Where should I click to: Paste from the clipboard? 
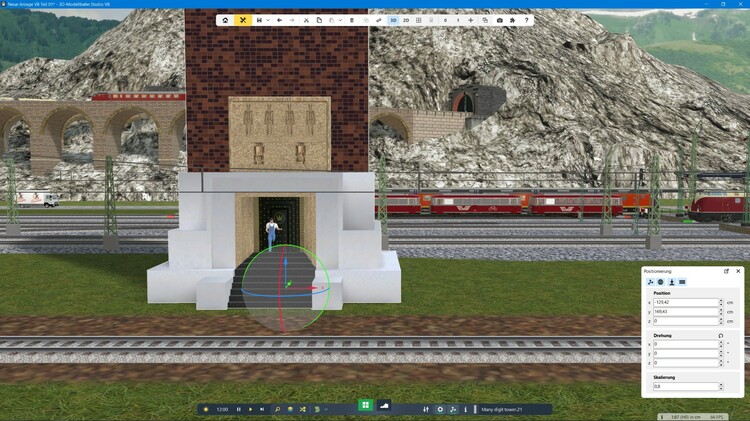pos(331,20)
